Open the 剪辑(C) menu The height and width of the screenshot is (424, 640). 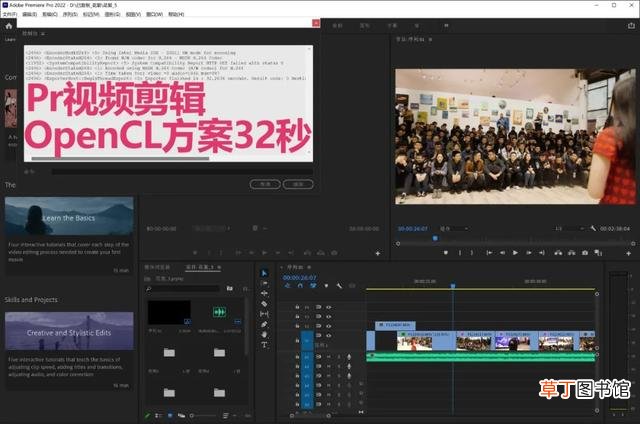pos(50,14)
